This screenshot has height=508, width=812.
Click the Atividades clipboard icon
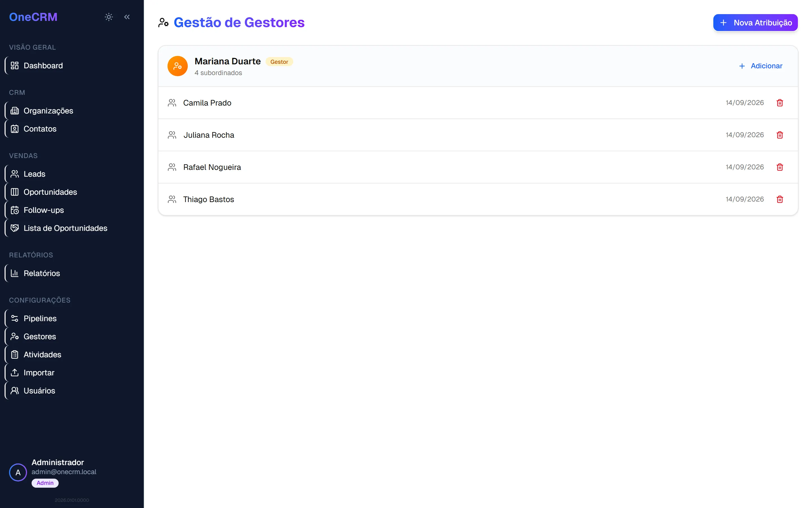click(x=14, y=354)
